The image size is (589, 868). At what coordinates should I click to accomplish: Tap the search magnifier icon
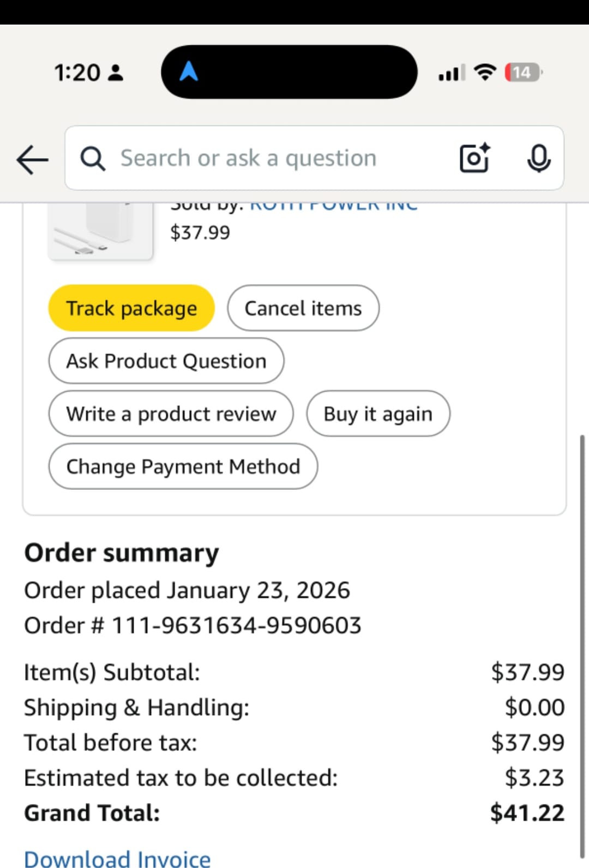pos(93,159)
